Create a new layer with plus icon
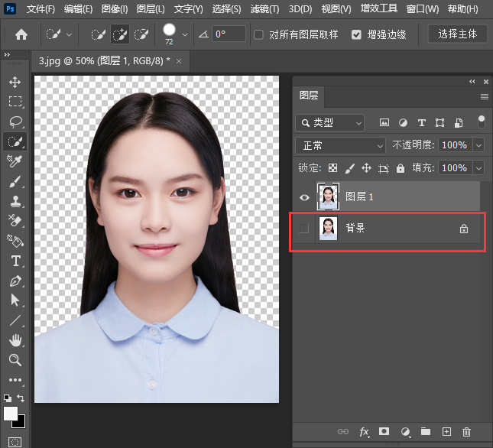493x448 pixels. click(x=447, y=432)
